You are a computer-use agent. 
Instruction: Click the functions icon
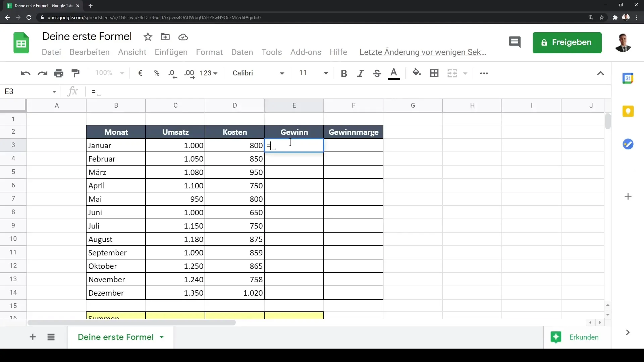tap(72, 92)
